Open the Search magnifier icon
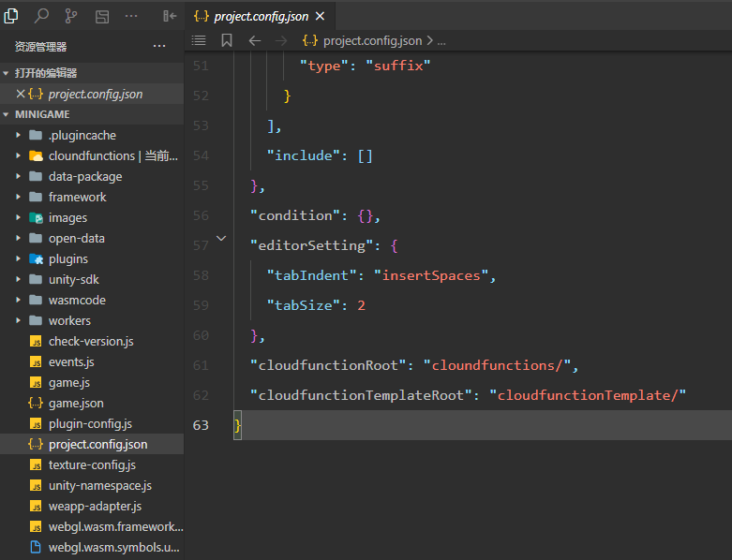Image resolution: width=732 pixels, height=560 pixels. pyautogui.click(x=41, y=16)
